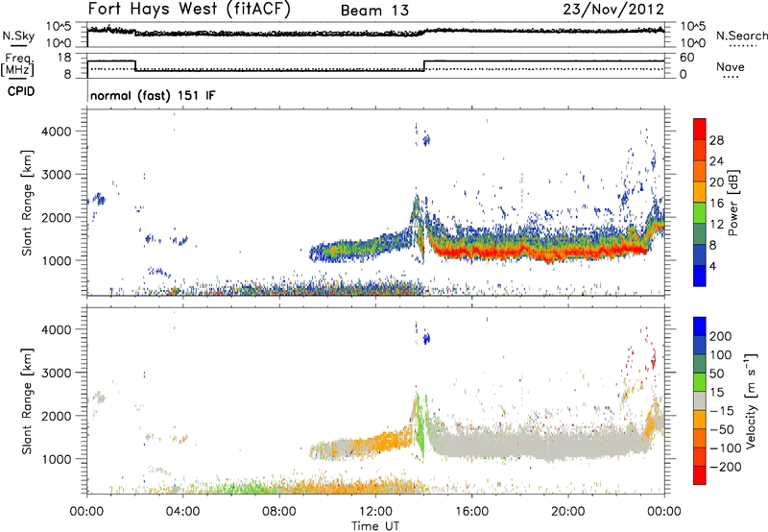Screen dimensions: 768x532
Task: Select 'normal (fast) 151 IF' mode text
Action: pyautogui.click(x=153, y=95)
